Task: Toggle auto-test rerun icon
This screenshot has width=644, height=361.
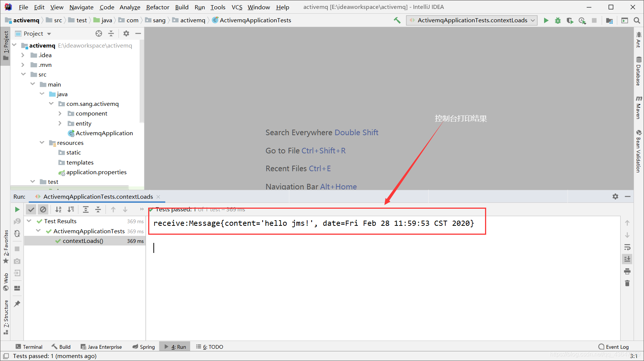Action: (x=17, y=234)
